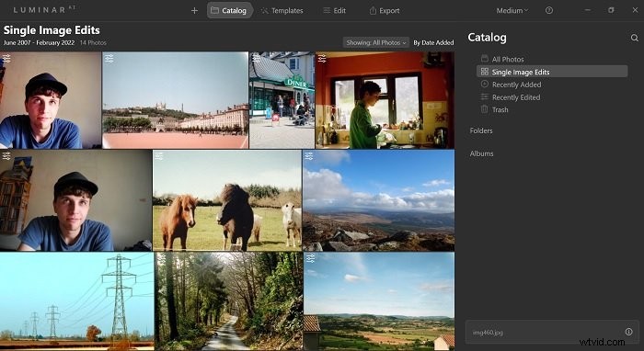The height and width of the screenshot is (351, 644).
Task: Select the Diner storefront thumbnail
Action: [282, 100]
